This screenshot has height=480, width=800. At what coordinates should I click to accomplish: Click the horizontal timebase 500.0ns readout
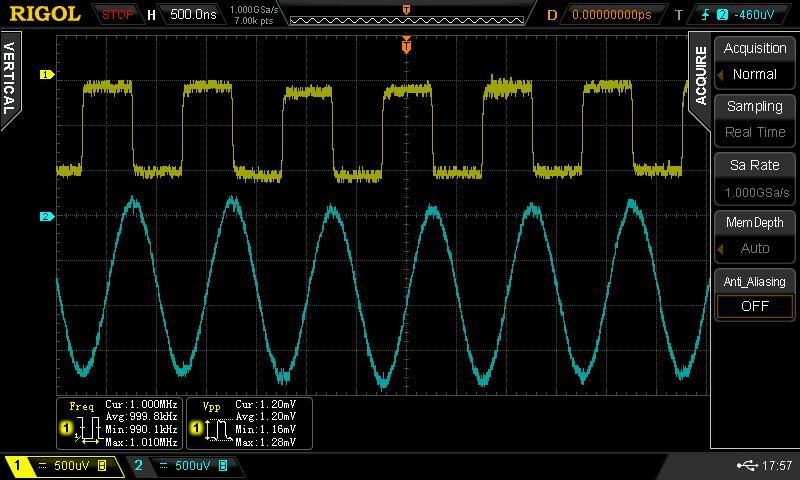coord(194,15)
